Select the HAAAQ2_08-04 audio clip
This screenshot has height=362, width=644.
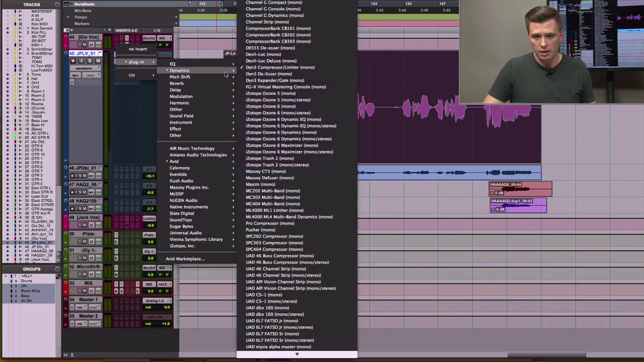(x=521, y=189)
